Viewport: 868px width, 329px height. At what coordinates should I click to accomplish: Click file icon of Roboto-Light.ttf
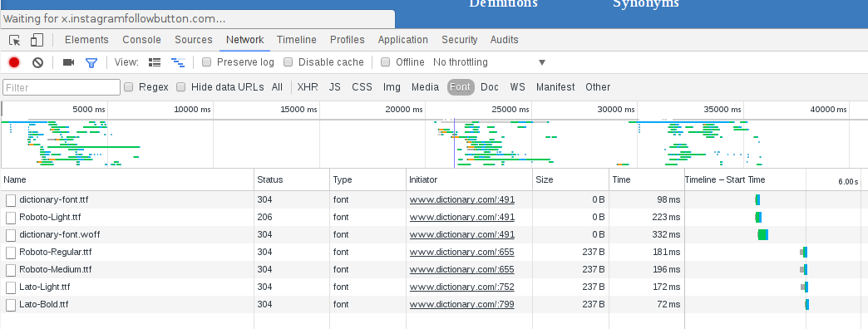click(x=11, y=218)
